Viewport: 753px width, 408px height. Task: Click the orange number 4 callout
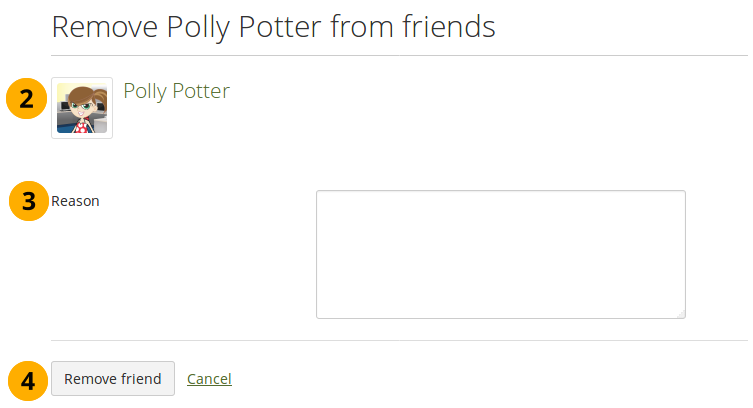pos(27,380)
